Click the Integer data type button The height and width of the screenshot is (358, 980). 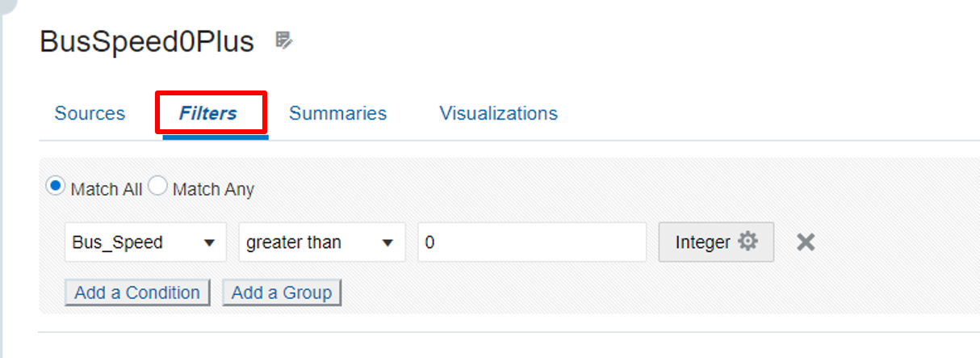pos(703,242)
